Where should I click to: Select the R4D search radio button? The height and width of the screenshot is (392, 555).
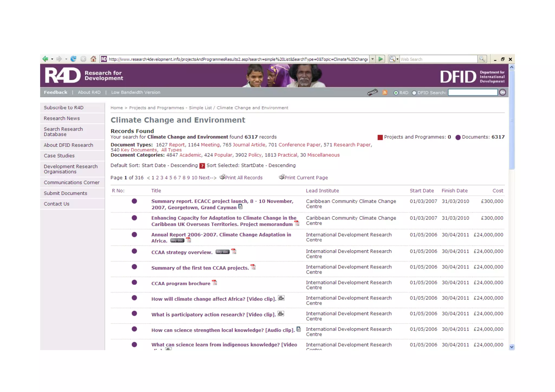396,93
